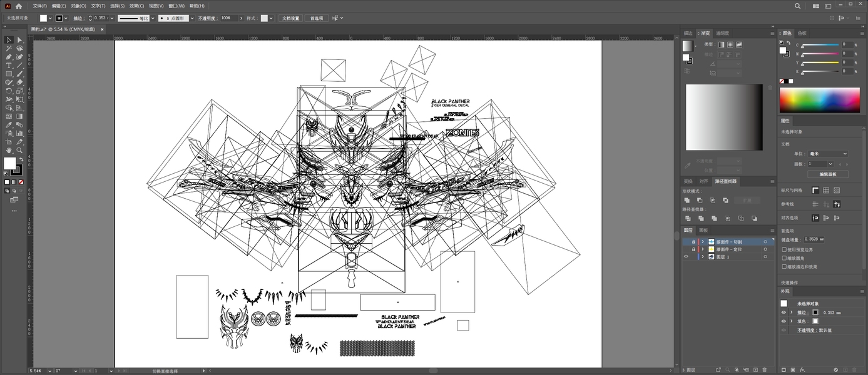868x375 pixels.
Task: Select the Artboard tool
Action: click(9, 141)
